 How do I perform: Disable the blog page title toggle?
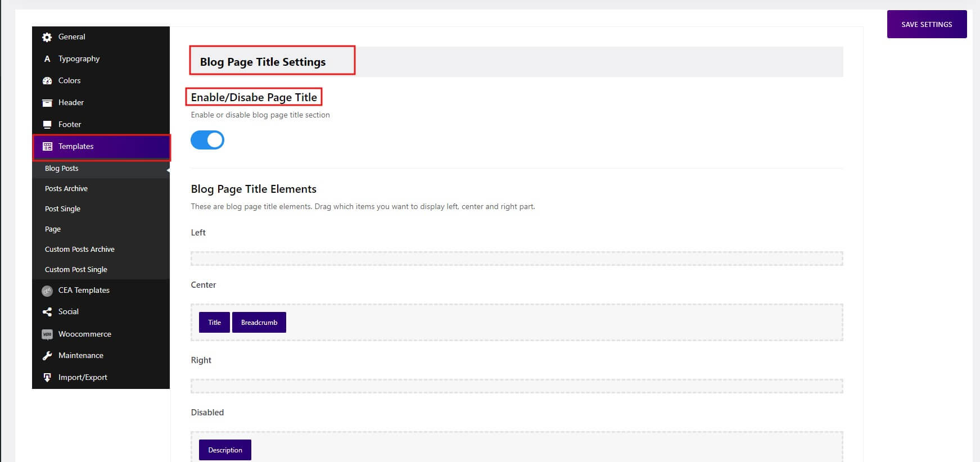[207, 140]
